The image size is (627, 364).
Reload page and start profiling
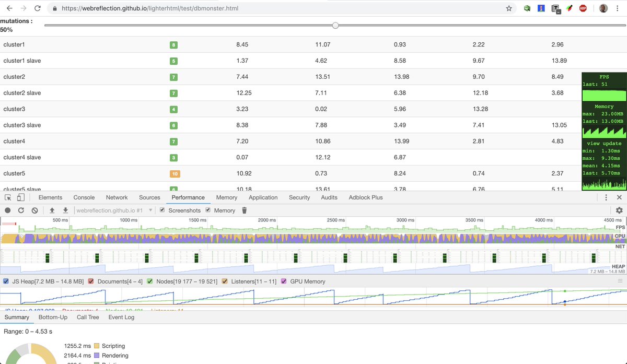click(21, 210)
